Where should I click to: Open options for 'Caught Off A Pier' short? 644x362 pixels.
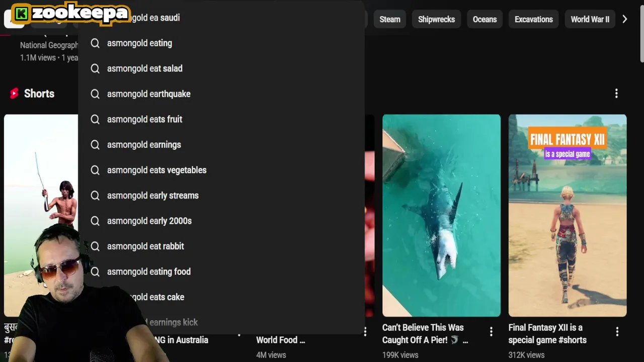pyautogui.click(x=491, y=331)
